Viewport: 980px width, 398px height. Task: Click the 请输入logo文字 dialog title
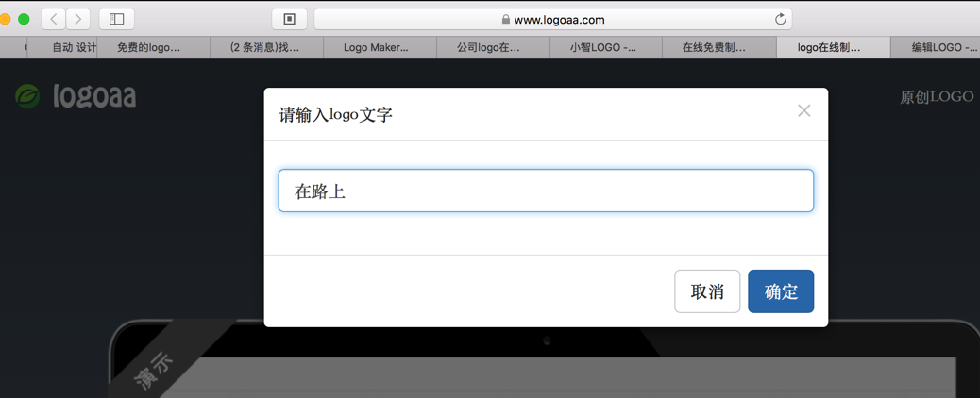click(x=335, y=115)
